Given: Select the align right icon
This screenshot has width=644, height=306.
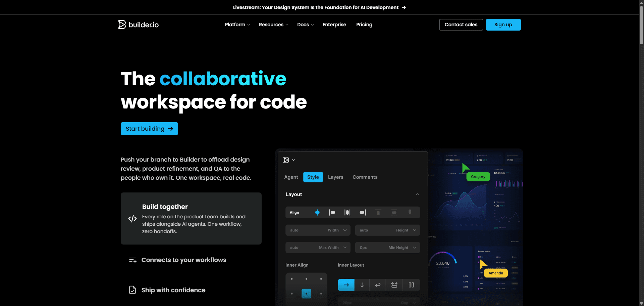Looking at the screenshot, I should click(363, 212).
